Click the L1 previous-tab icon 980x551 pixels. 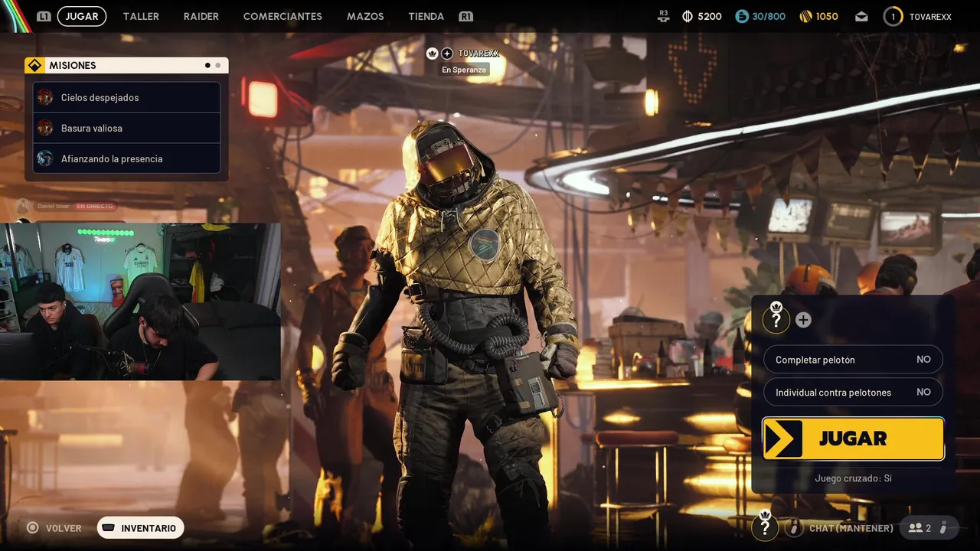click(44, 16)
